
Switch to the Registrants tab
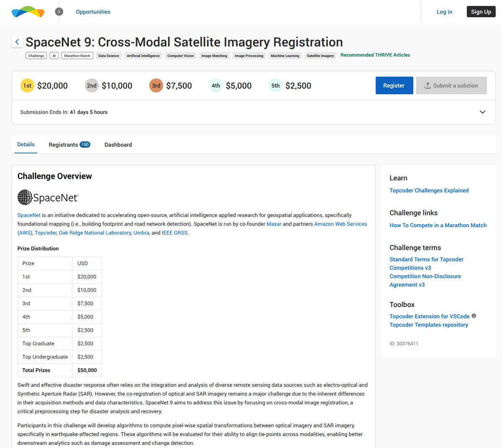(x=69, y=145)
